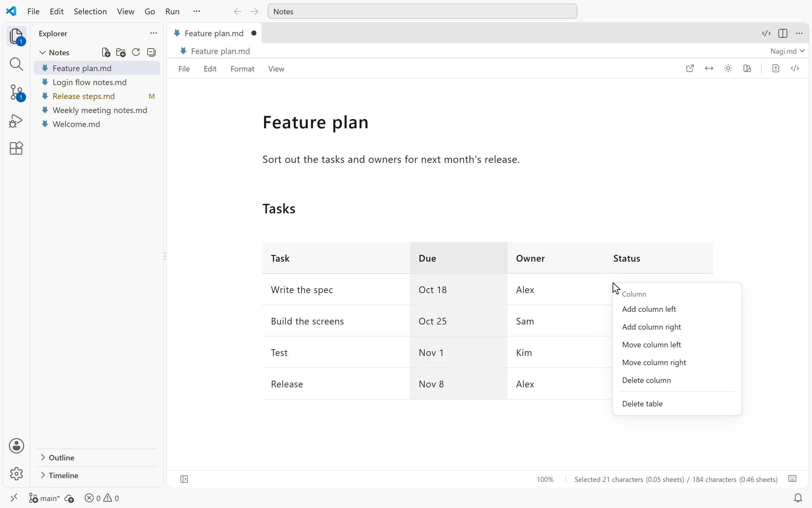Image resolution: width=812 pixels, height=508 pixels.
Task: Click the Notes command center search box
Action: 422,11
